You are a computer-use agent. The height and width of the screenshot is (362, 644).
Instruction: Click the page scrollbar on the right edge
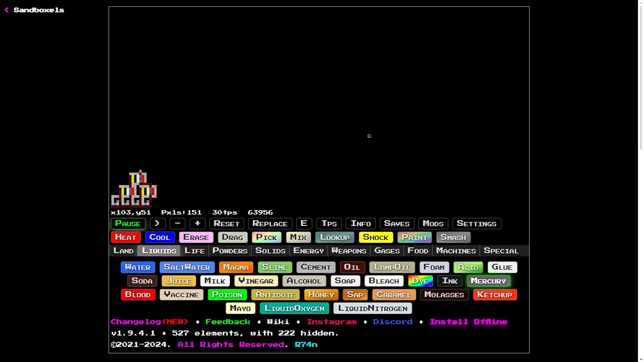tap(641, 77)
